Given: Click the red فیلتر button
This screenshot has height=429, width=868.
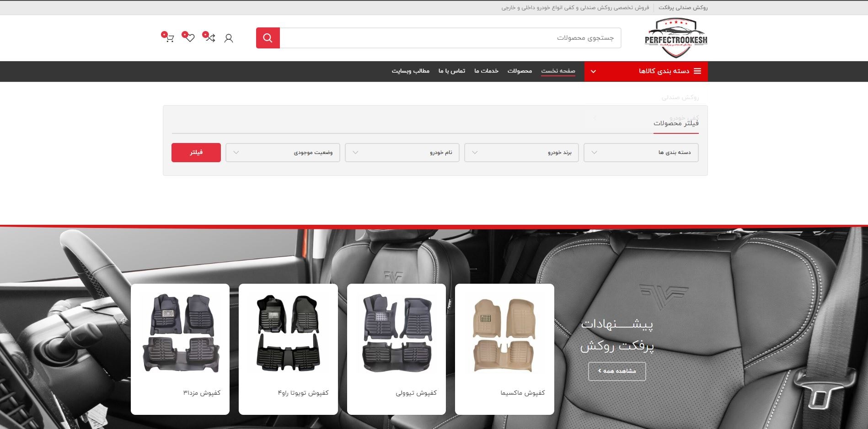Looking at the screenshot, I should [196, 153].
